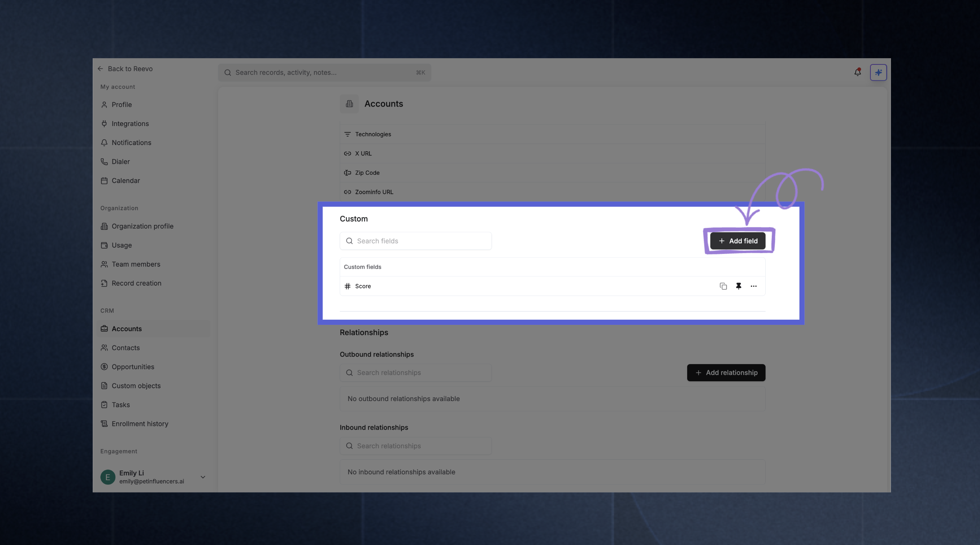This screenshot has height=545, width=980.
Task: Click the Dialer phone icon
Action: (104, 161)
